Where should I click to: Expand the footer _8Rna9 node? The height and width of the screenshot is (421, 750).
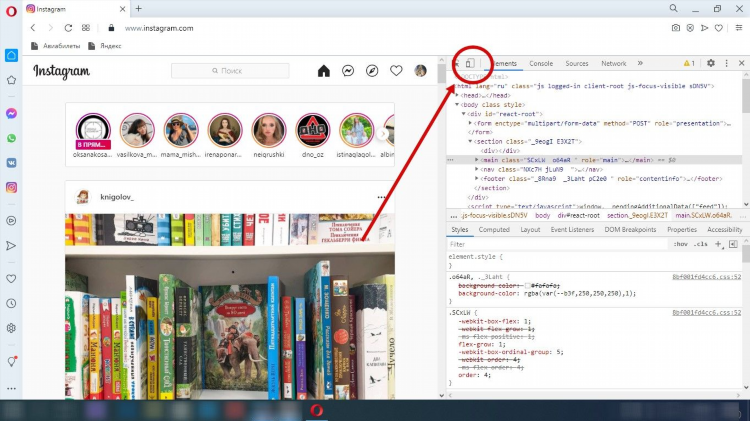tap(477, 178)
